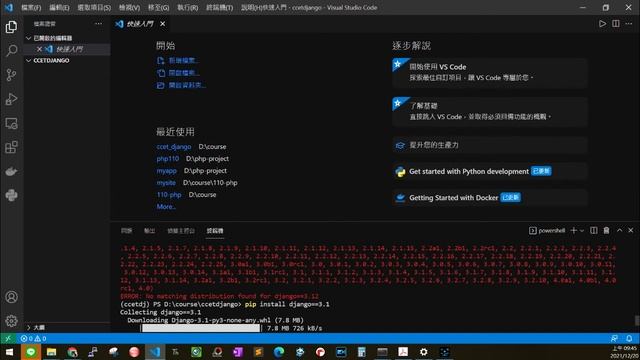The width and height of the screenshot is (640, 360).
Task: Open the notifications bell in the status bar
Action: pos(629,338)
